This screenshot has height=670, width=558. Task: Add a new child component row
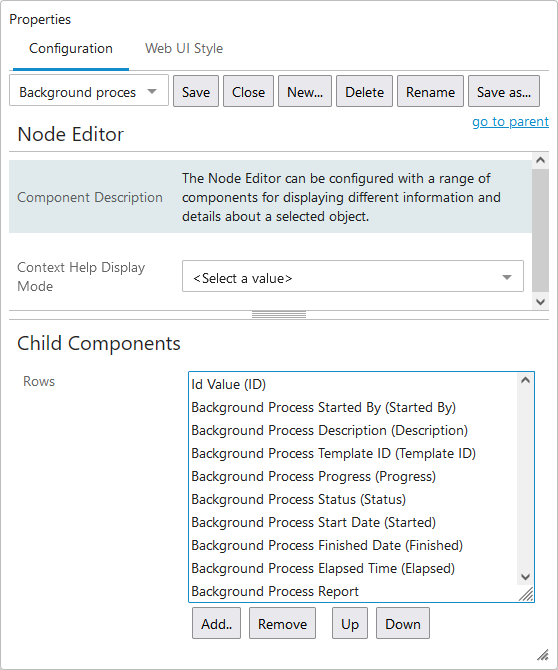click(216, 623)
